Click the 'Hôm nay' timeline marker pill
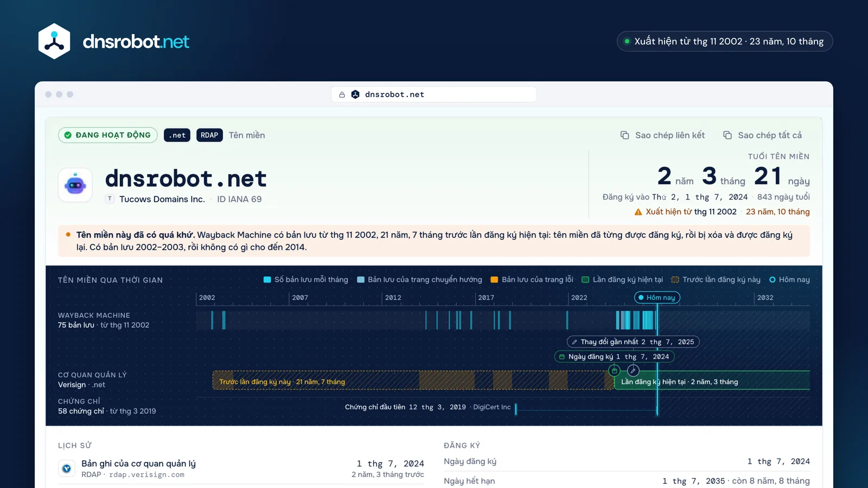Screen dimensions: 868x488 657,298
